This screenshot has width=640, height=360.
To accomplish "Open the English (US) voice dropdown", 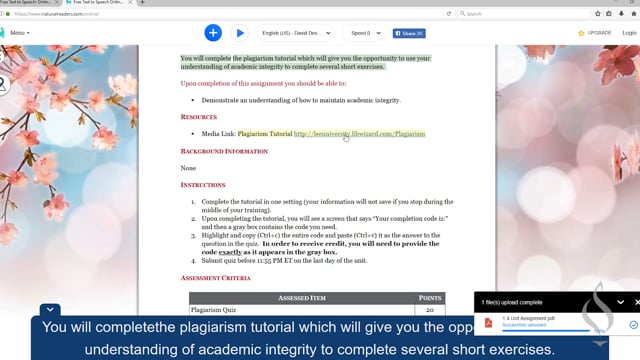I will (296, 33).
